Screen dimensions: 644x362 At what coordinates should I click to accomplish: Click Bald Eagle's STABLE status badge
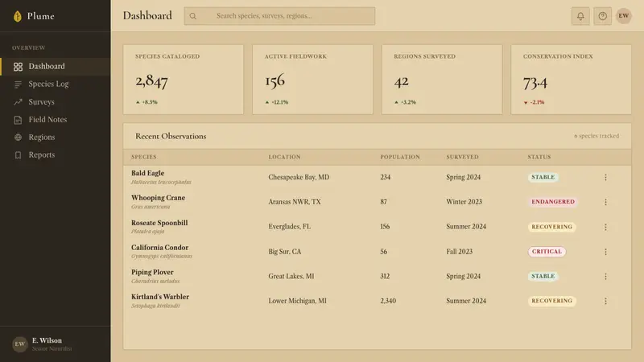tap(543, 177)
